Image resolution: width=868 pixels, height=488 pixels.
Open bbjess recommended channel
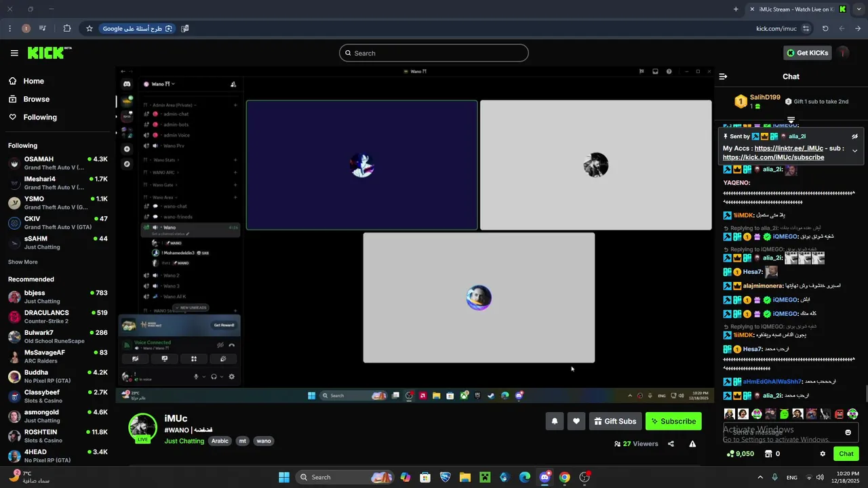(58, 297)
